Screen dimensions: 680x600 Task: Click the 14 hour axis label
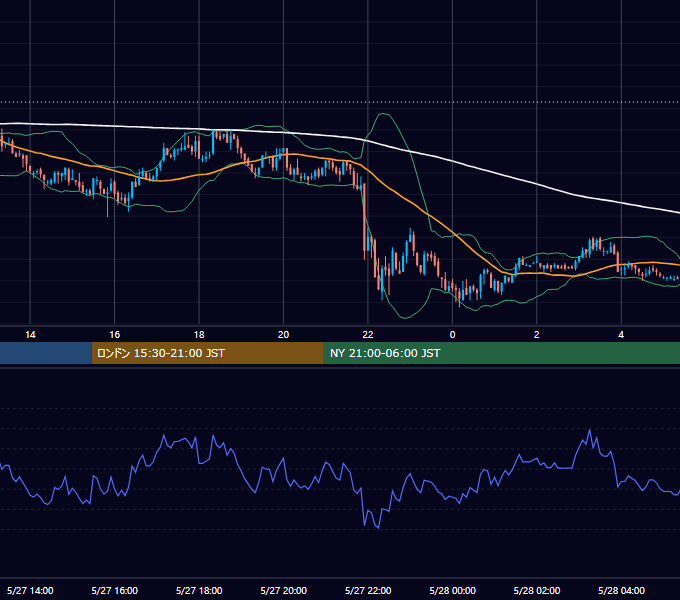coord(30,335)
